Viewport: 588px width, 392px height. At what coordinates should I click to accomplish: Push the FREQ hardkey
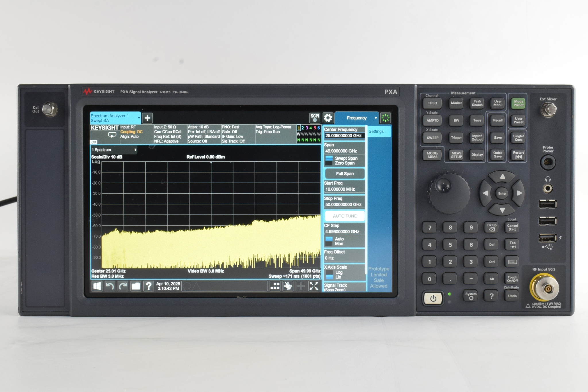433,103
